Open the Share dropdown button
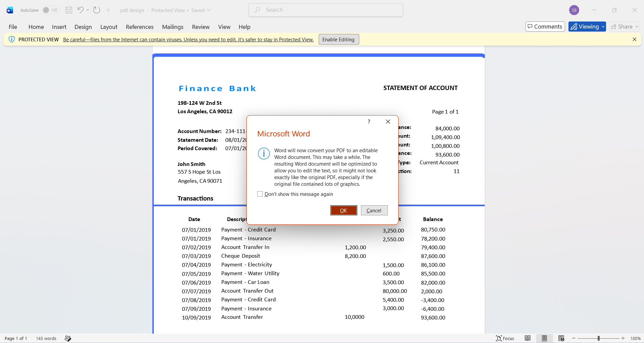 pos(625,27)
